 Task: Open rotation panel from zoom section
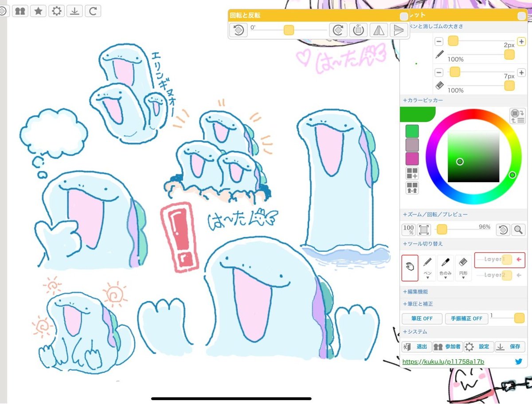(502, 230)
